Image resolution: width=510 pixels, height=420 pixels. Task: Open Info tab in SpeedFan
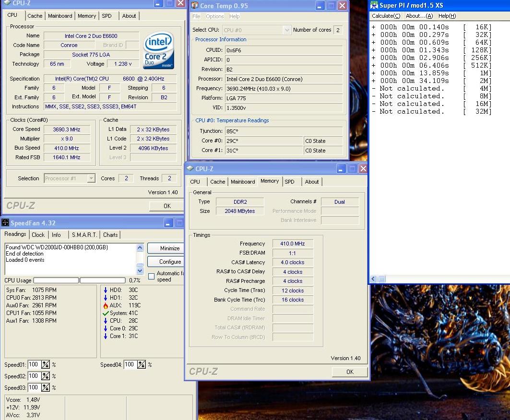tap(56, 235)
